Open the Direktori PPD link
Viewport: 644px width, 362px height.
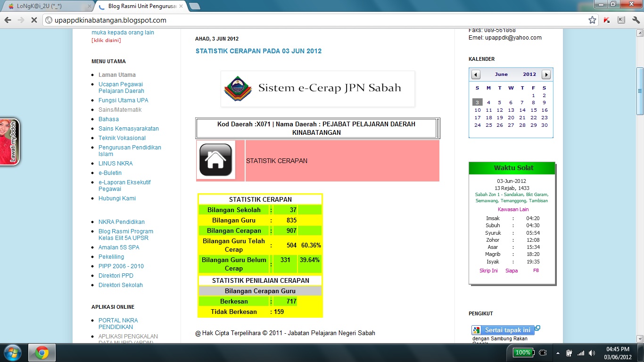coord(116,275)
